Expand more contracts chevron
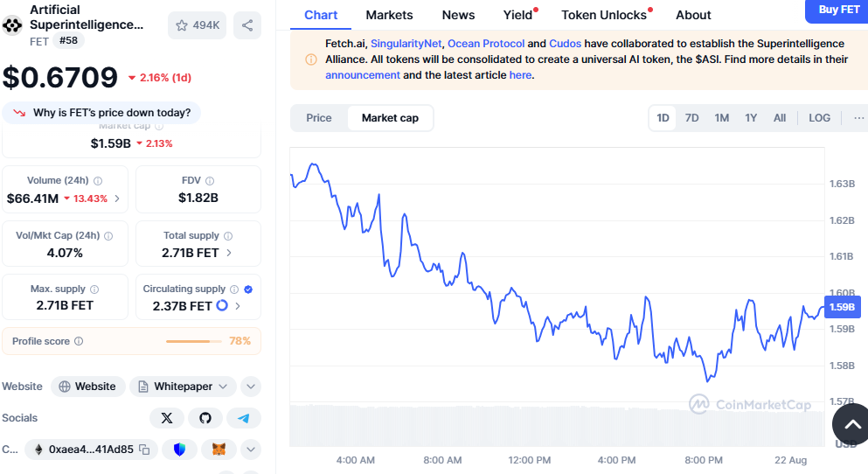 point(250,450)
